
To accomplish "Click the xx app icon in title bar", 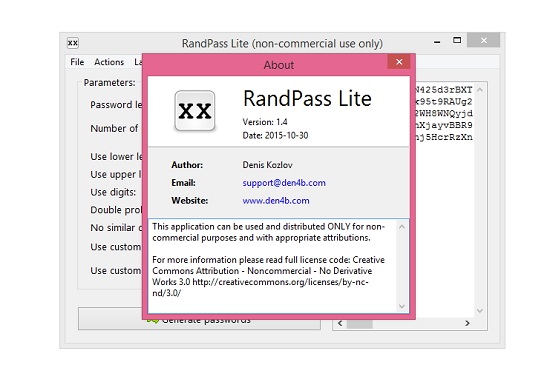I will (73, 43).
